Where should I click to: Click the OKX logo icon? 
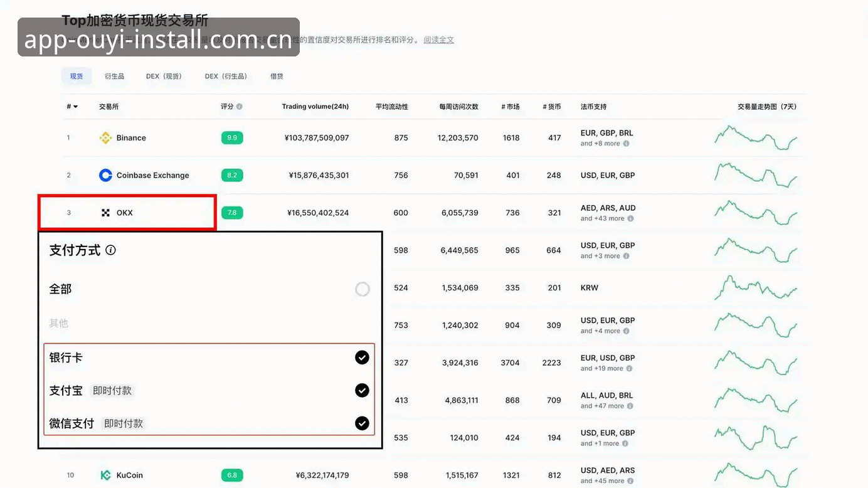(105, 213)
